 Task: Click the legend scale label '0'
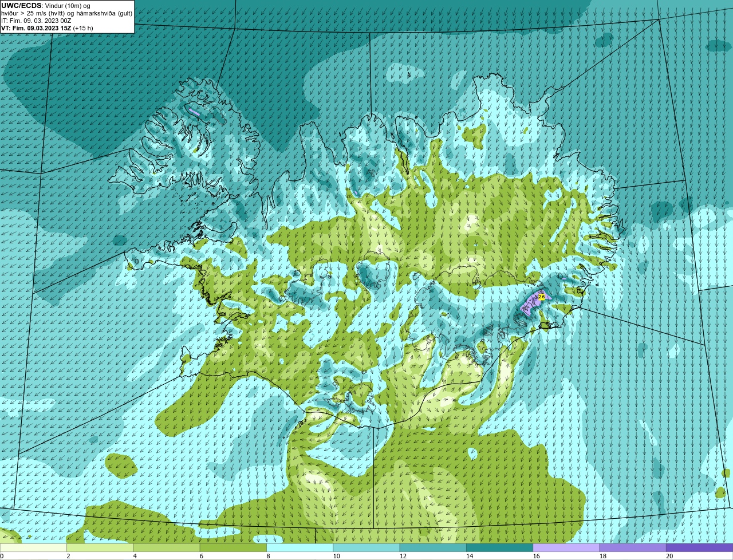point(2,556)
